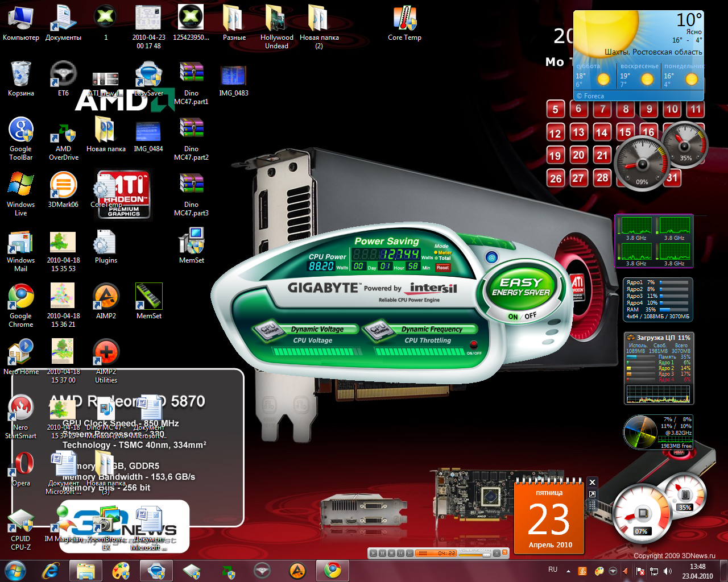The width and height of the screenshot is (728, 582).
Task: Click the red Reset button
Action: point(442,267)
